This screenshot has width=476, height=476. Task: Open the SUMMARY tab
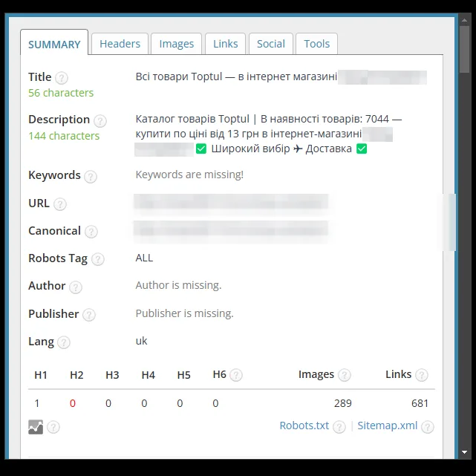tap(54, 43)
